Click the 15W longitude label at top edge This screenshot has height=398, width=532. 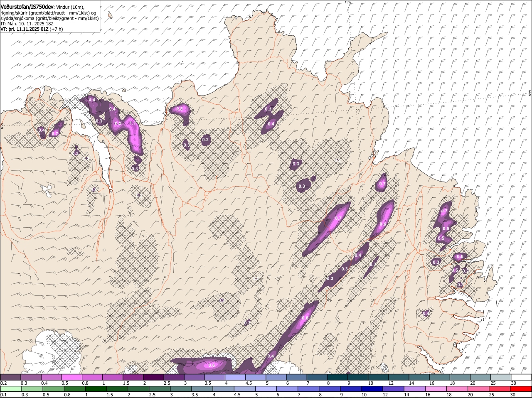[348, 2]
